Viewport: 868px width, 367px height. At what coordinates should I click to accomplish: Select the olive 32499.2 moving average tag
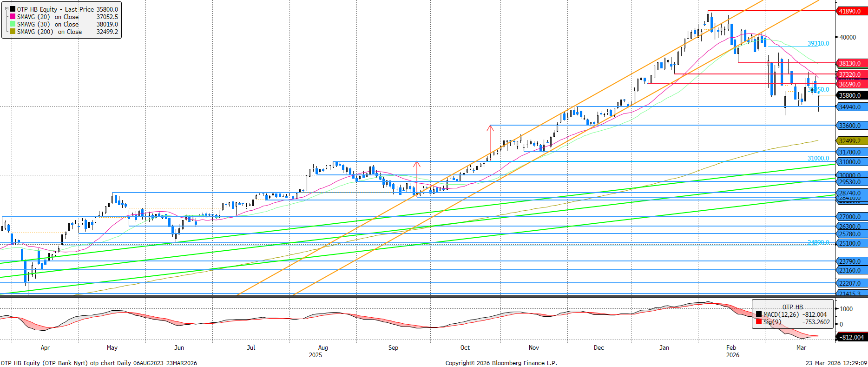850,141
